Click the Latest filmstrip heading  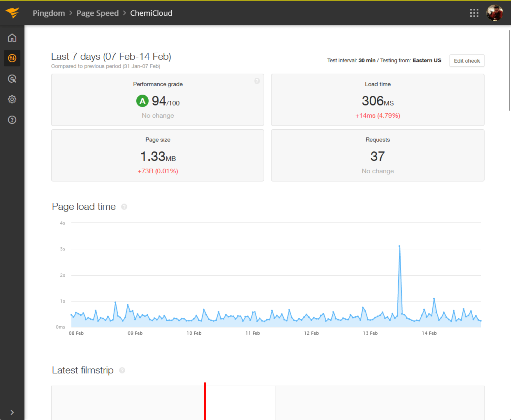click(x=83, y=370)
